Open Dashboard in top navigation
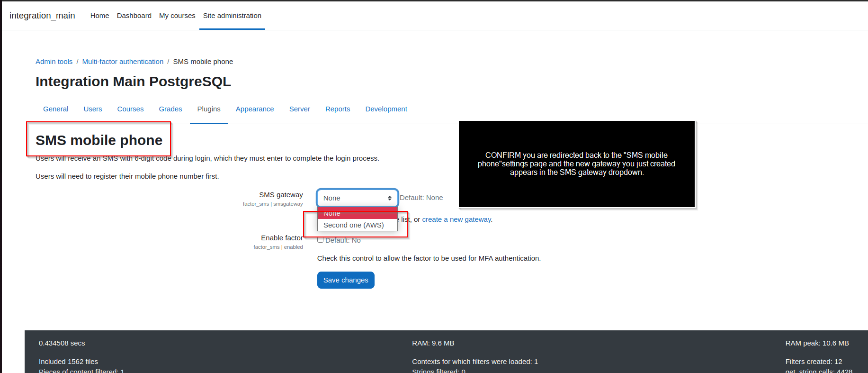This screenshot has height=373, width=868. coord(134,16)
